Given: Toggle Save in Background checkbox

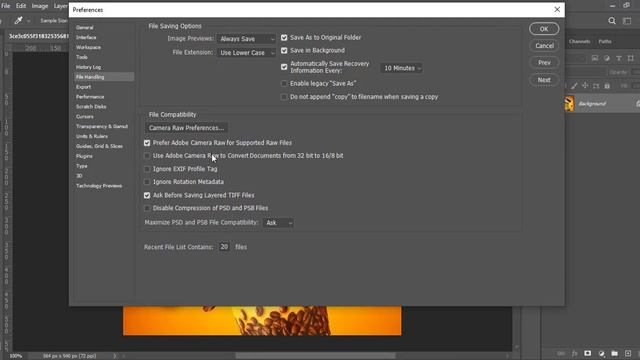Looking at the screenshot, I should pyautogui.click(x=284, y=51).
